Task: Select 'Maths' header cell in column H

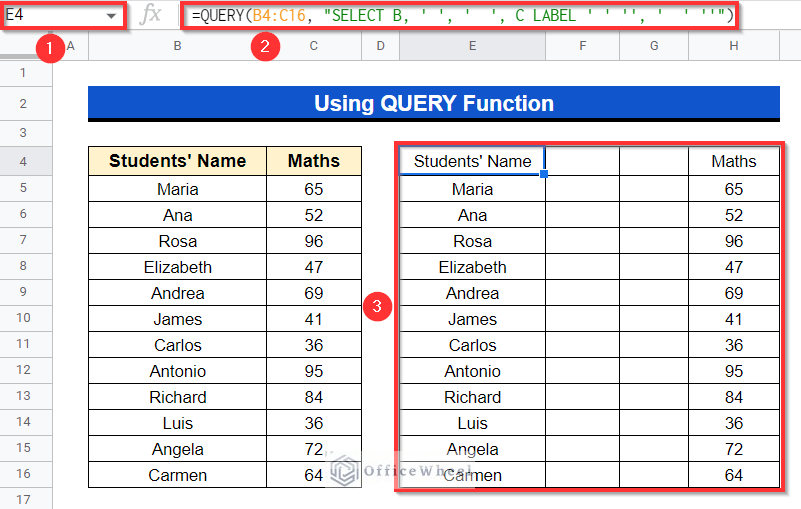Action: pos(734,161)
